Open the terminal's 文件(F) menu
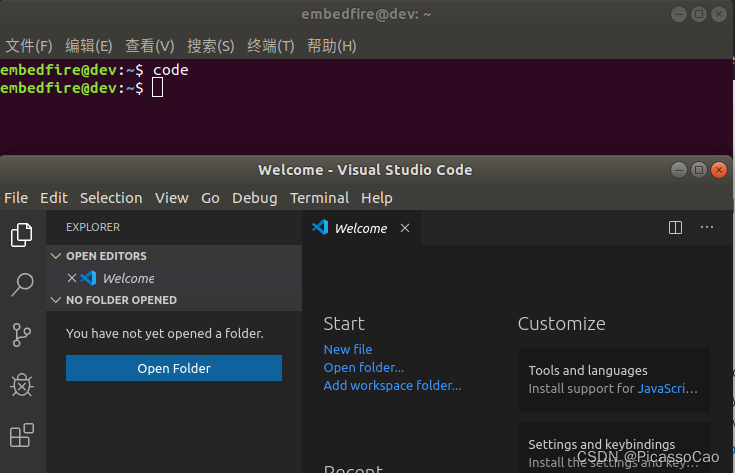The image size is (735, 473). 29,46
